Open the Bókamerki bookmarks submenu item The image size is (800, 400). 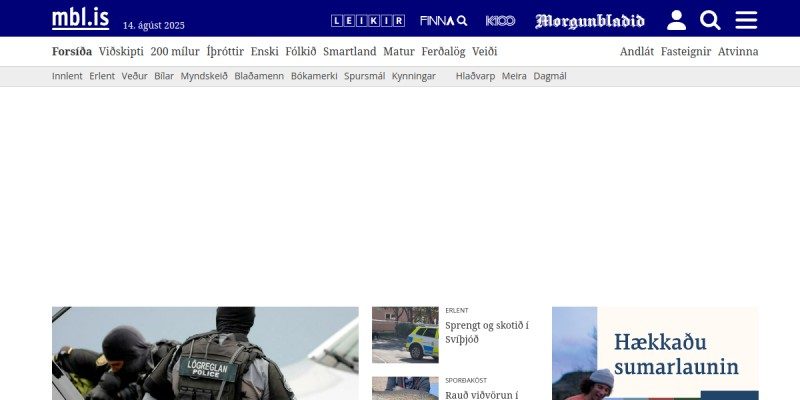314,76
